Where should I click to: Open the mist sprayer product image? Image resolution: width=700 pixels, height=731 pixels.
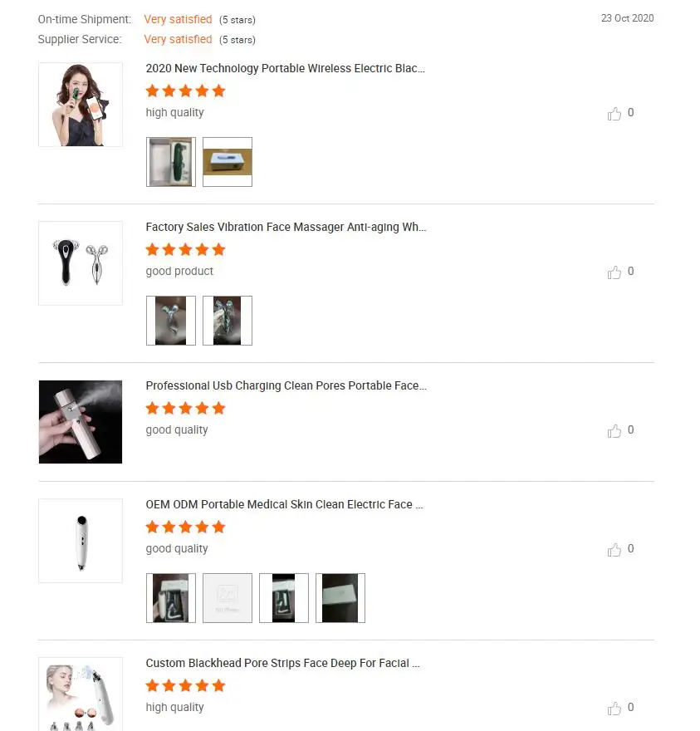[81, 422]
